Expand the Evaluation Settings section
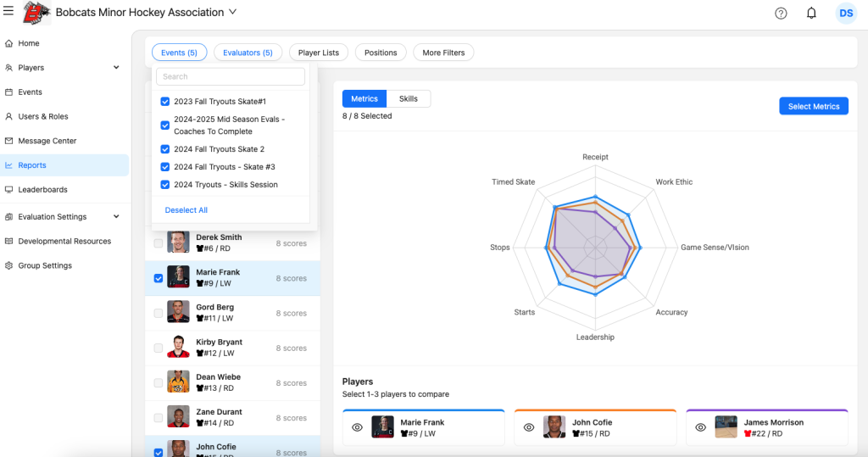This screenshot has height=457, width=868. click(x=116, y=217)
